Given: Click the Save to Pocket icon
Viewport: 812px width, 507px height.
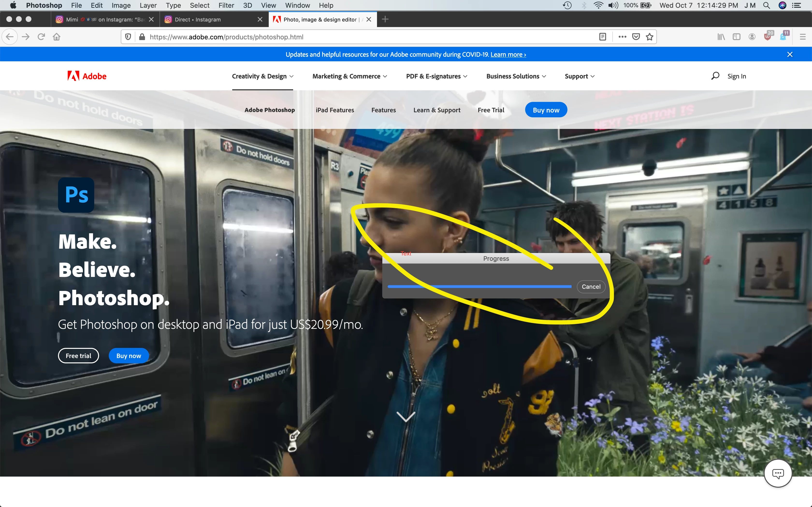Looking at the screenshot, I should click(636, 37).
